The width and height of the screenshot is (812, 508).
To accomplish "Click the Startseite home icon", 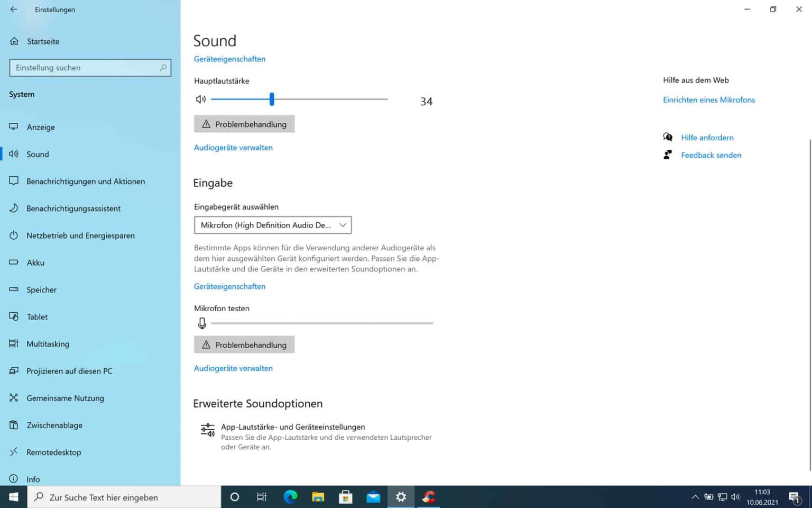I will [13, 41].
